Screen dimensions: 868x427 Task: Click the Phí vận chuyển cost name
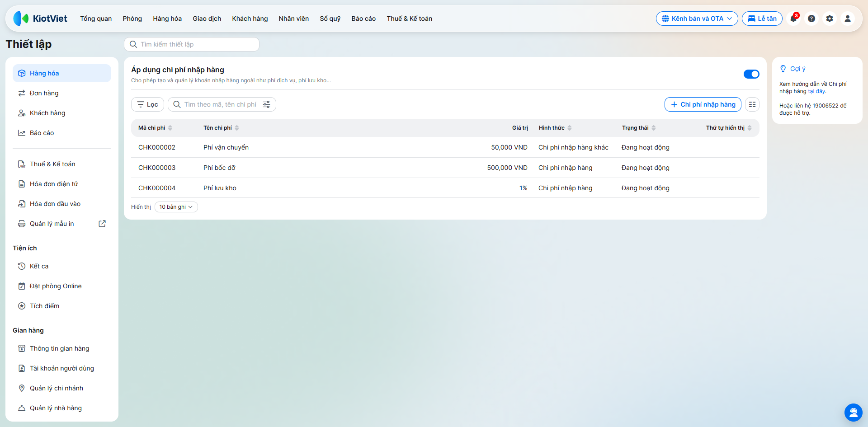point(226,147)
